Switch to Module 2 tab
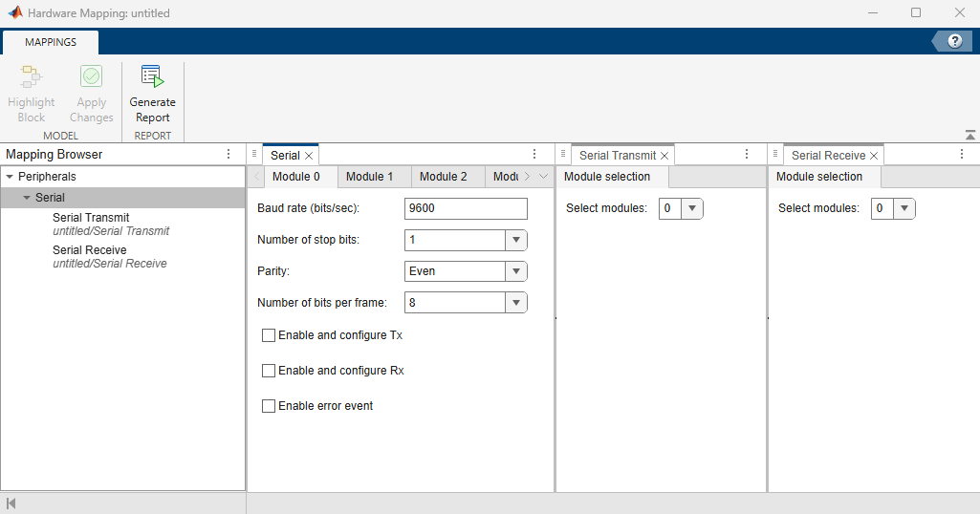The height and width of the screenshot is (514, 980). 448,177
